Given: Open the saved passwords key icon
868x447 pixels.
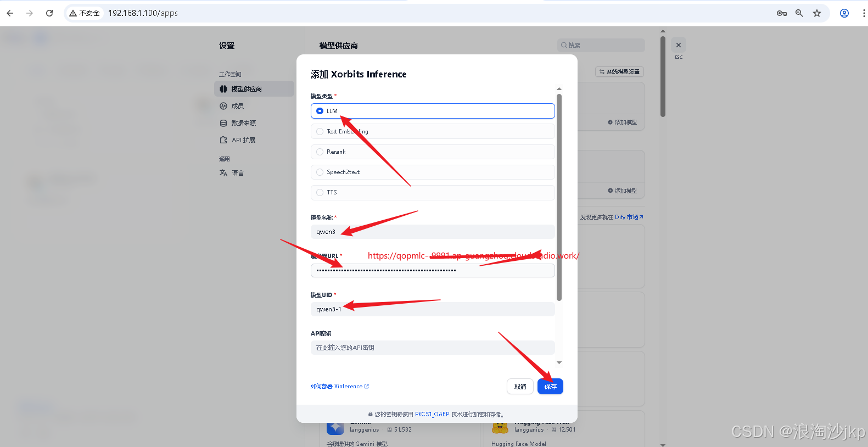Looking at the screenshot, I should click(782, 13).
